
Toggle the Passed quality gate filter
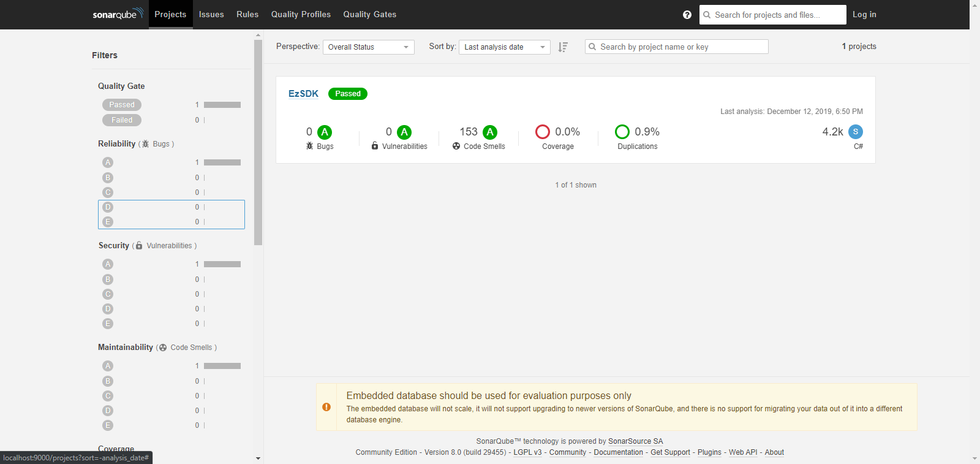pyautogui.click(x=122, y=105)
